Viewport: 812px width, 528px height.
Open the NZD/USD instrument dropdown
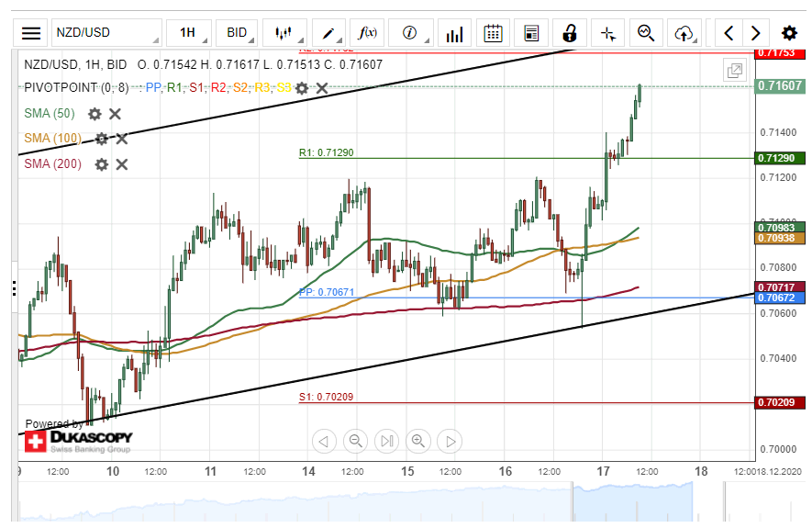(106, 33)
